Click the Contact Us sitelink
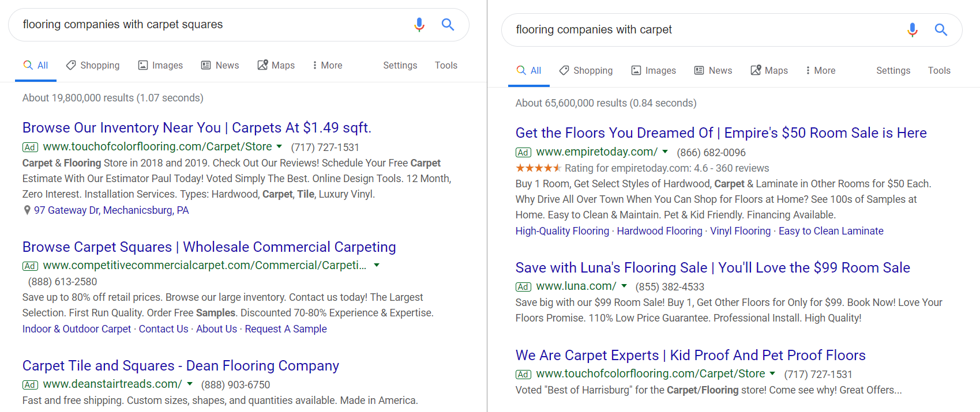The height and width of the screenshot is (412, 980). pyautogui.click(x=163, y=329)
